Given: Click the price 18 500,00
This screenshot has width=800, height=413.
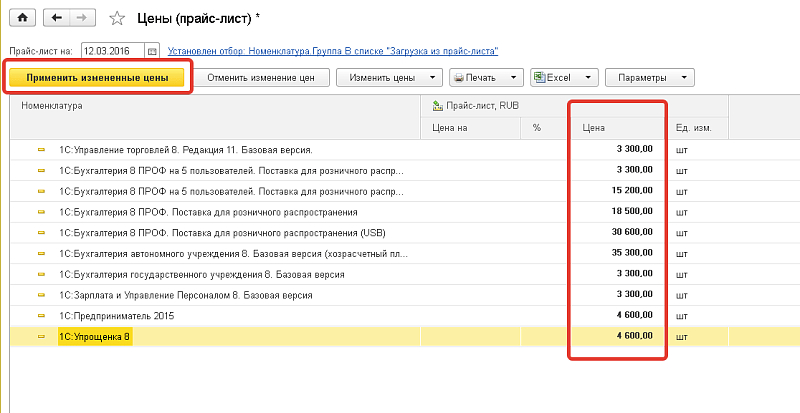Looking at the screenshot, I should (632, 211).
